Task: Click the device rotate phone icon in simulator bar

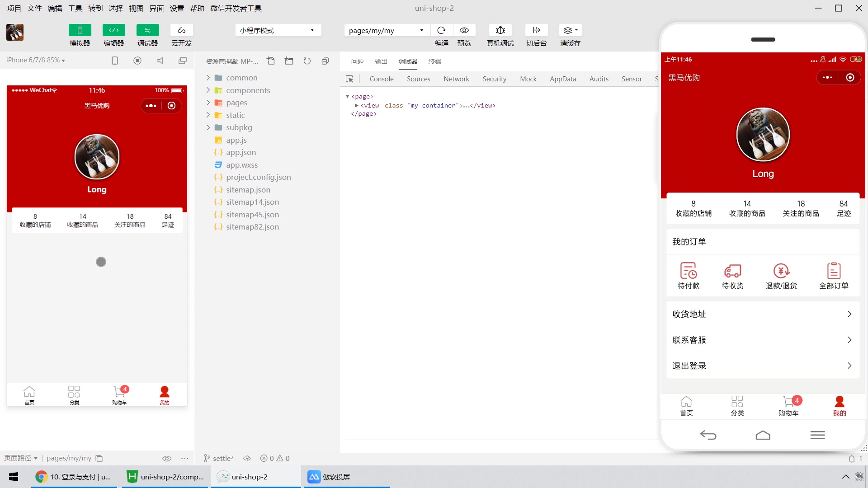Action: coord(115,61)
